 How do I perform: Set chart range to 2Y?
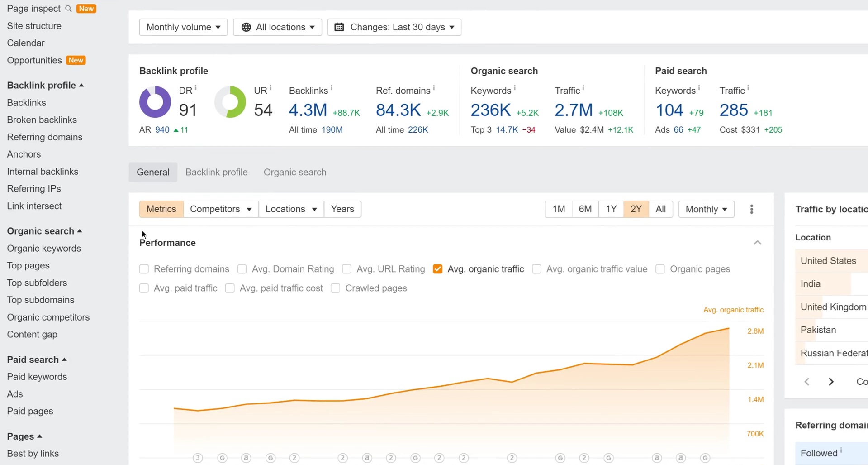[636, 209]
